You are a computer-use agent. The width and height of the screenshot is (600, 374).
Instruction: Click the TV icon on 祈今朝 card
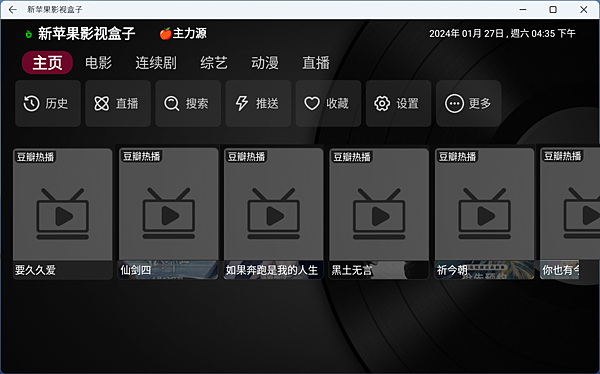(x=484, y=213)
